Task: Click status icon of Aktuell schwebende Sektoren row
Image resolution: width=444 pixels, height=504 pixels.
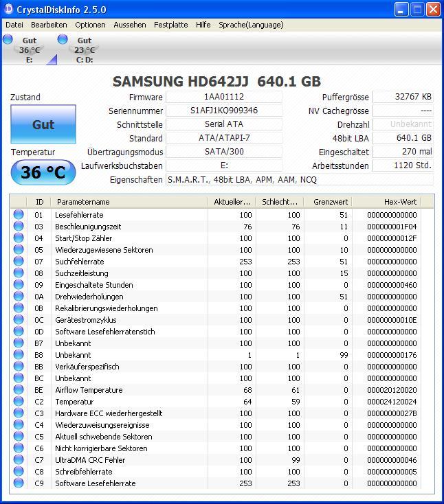Action: [19, 436]
